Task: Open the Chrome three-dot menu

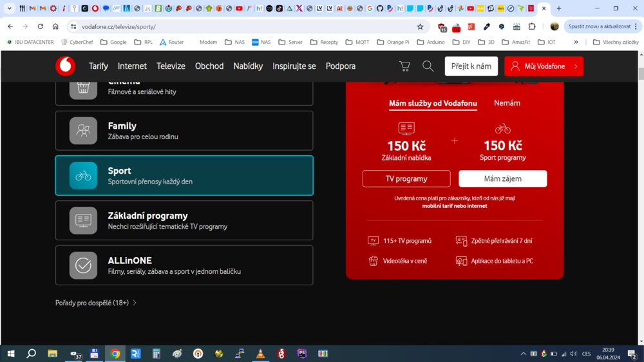Action: tap(636, 26)
